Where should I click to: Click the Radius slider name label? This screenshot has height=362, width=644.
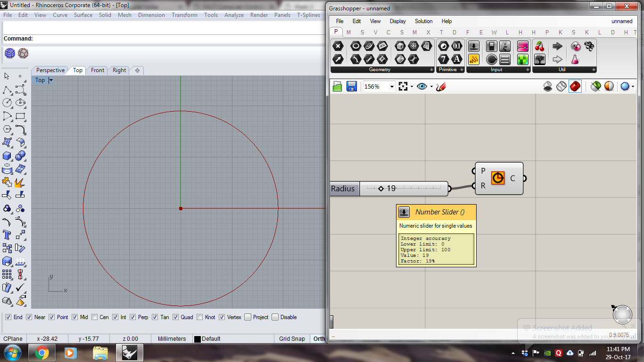[344, 189]
